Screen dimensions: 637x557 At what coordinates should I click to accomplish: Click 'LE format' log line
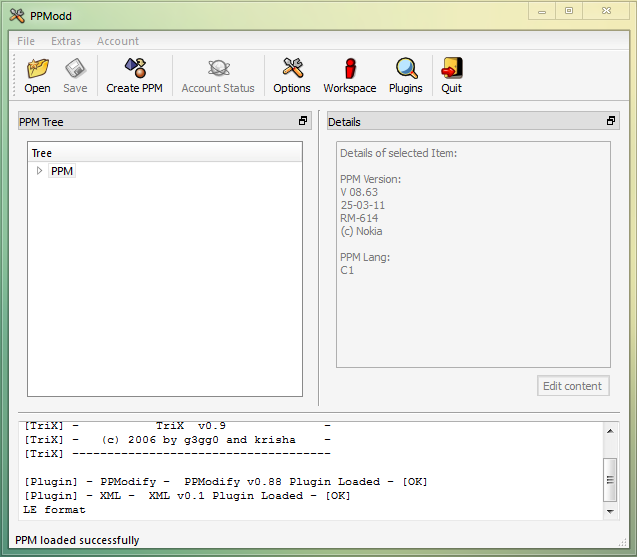coord(54,509)
